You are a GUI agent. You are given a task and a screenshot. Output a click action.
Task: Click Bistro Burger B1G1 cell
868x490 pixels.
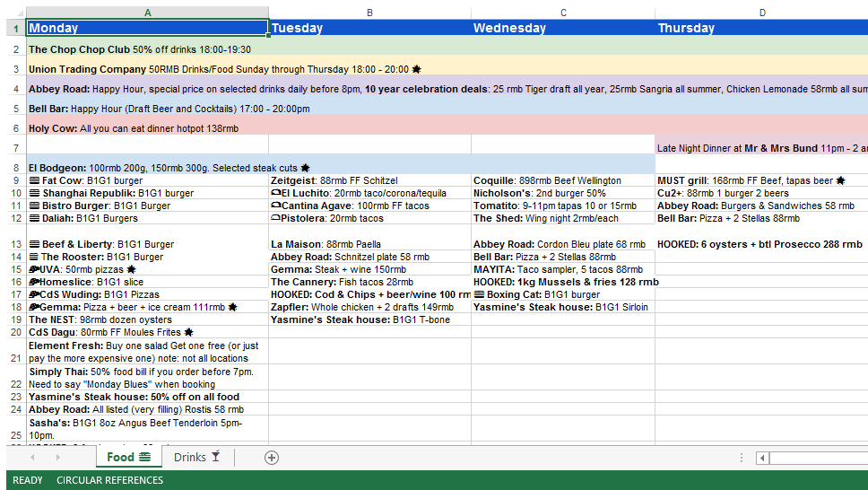147,206
